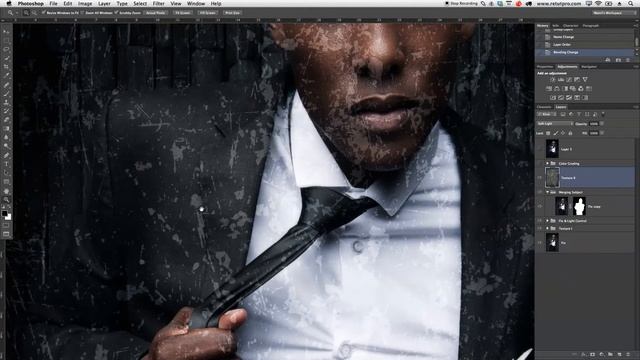
Task: Click the Print Size button
Action: pos(233,13)
